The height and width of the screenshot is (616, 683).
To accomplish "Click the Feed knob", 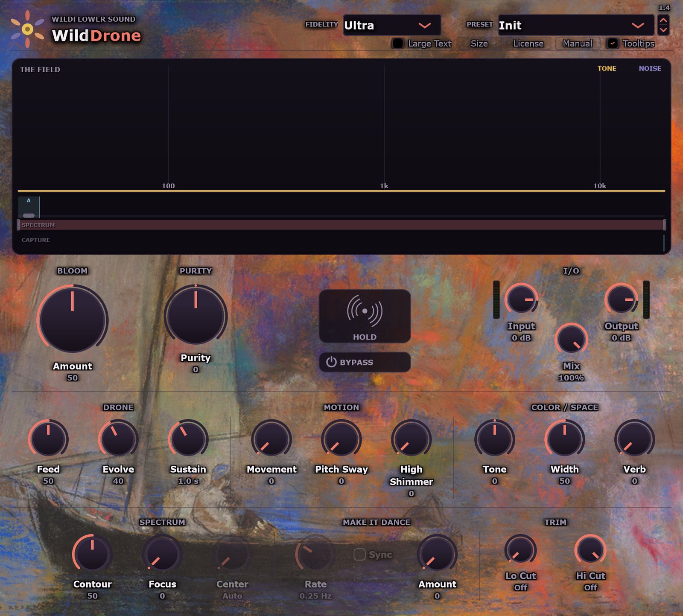I will 48,439.
